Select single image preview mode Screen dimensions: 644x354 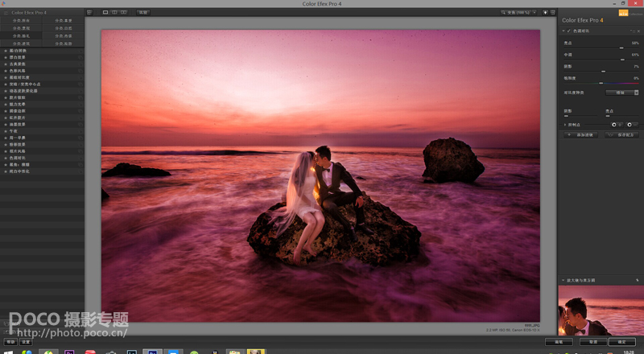(x=105, y=12)
